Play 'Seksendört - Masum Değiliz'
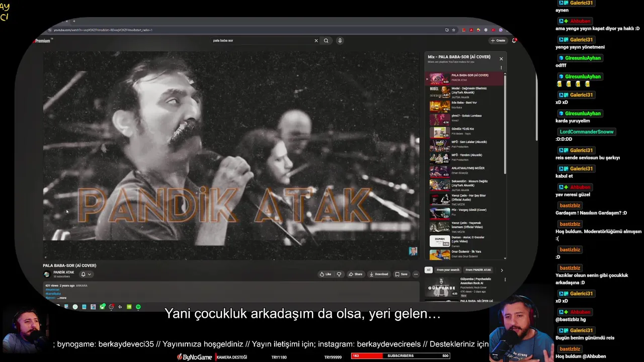The width and height of the screenshot is (644, 362). (465, 185)
